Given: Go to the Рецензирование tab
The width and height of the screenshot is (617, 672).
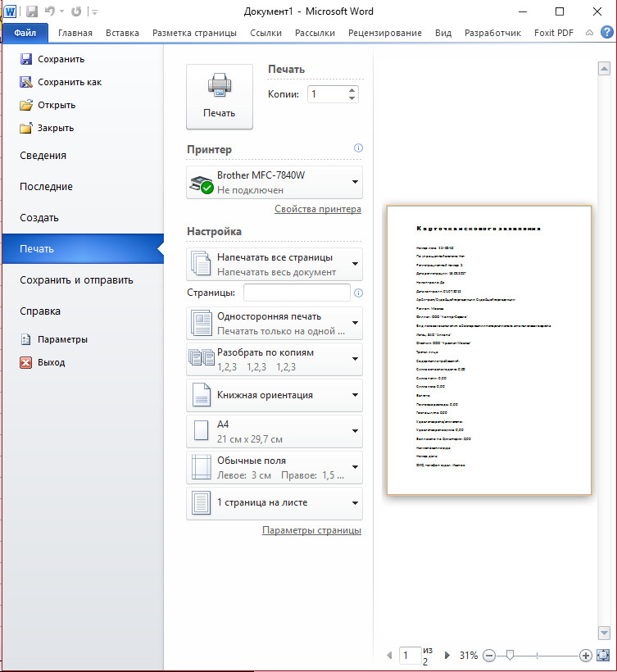Looking at the screenshot, I should point(385,33).
